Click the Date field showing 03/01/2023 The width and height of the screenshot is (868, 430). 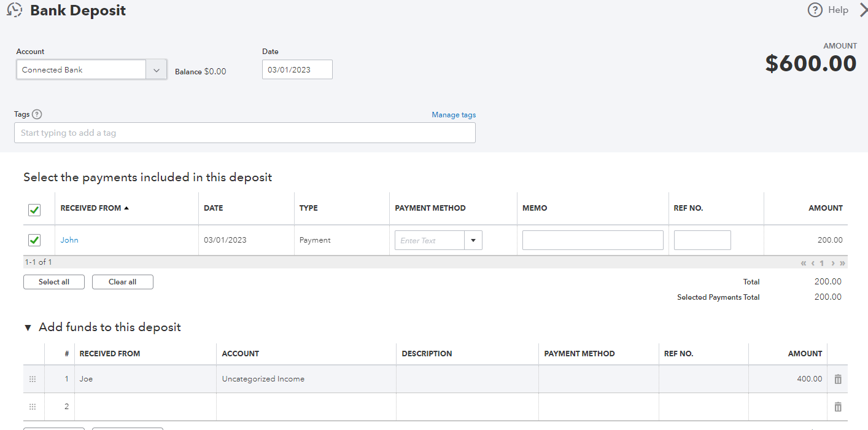pos(297,69)
